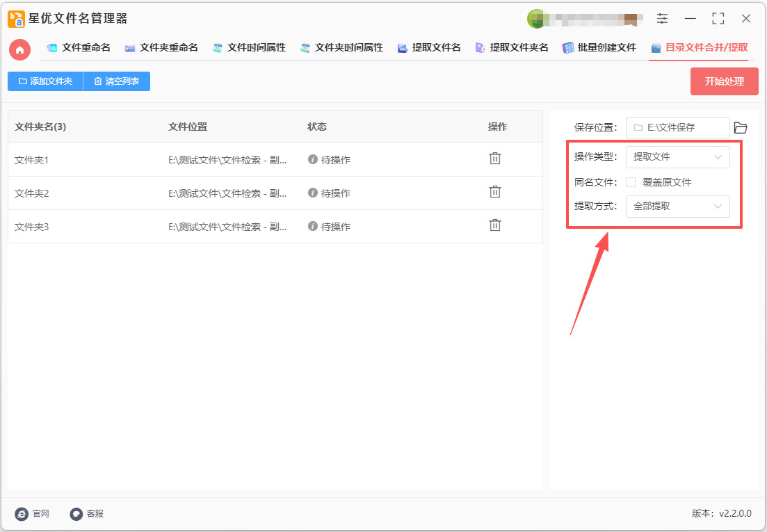Image resolution: width=767 pixels, height=532 pixels.
Task: Select the 提取文件夹名 tab
Action: tap(512, 48)
